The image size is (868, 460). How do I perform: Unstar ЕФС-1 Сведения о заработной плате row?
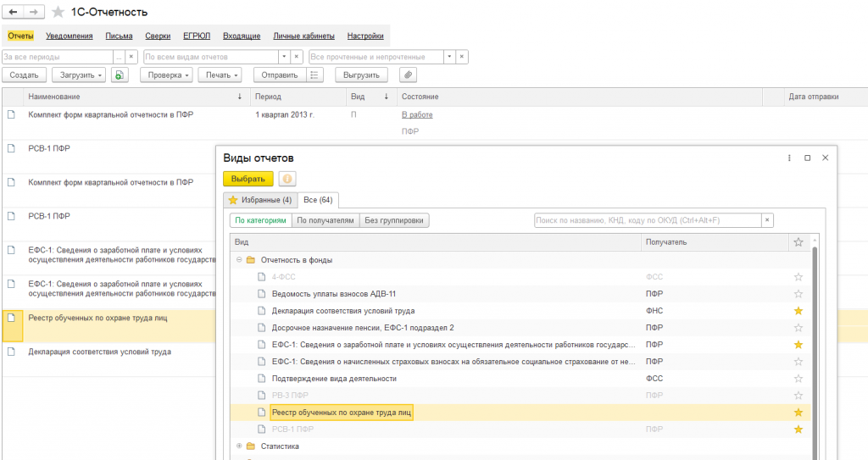click(798, 345)
